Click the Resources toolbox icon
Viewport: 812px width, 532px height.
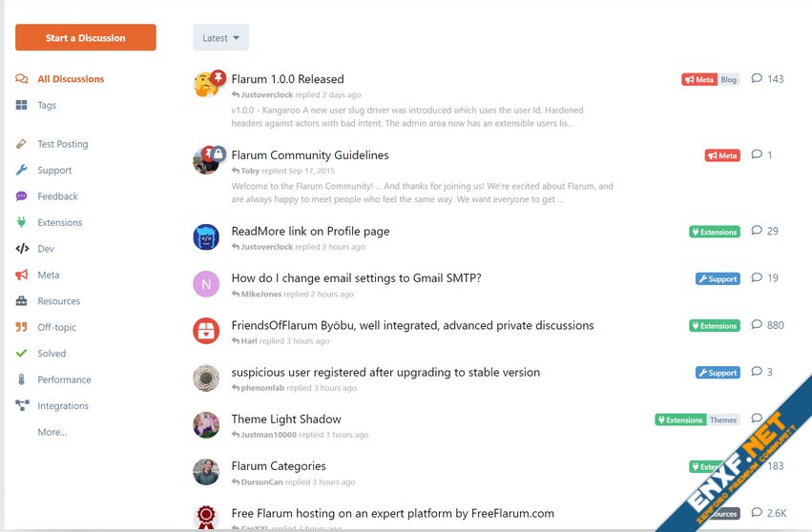[x=21, y=300]
